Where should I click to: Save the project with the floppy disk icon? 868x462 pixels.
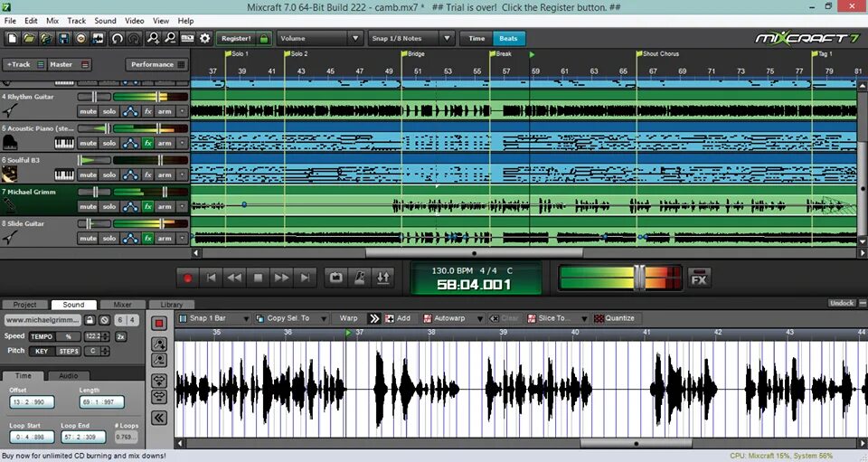(63, 38)
